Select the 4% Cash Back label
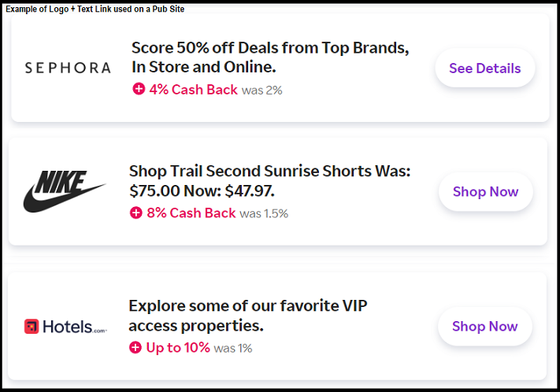The height and width of the screenshot is (392, 560). (193, 90)
